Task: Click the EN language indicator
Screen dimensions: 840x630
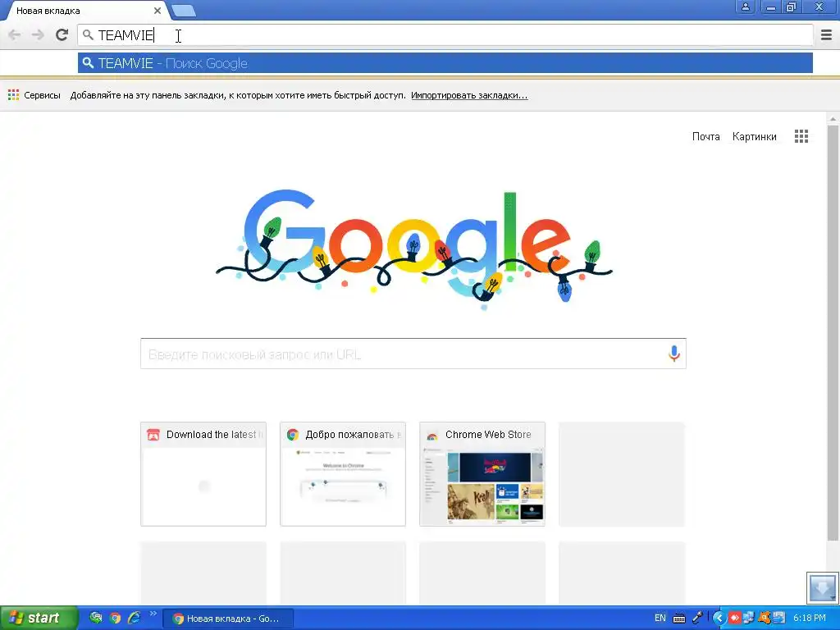Action: tap(660, 619)
